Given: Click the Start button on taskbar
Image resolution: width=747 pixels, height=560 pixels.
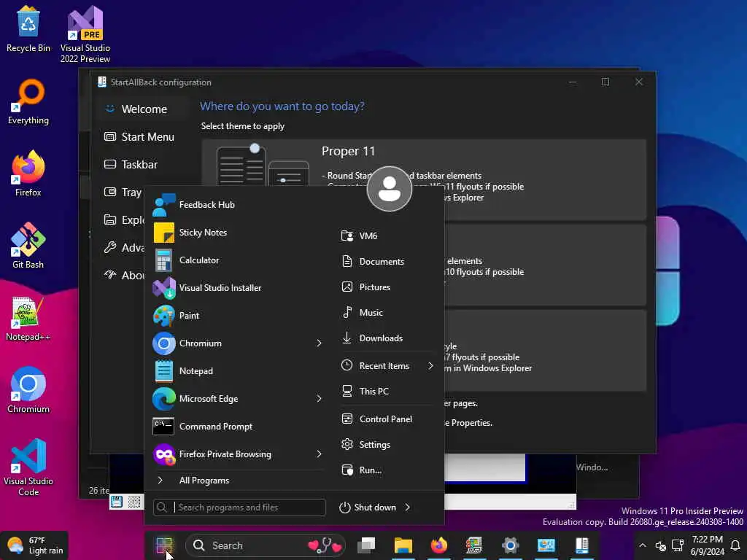Looking at the screenshot, I should (x=163, y=545).
